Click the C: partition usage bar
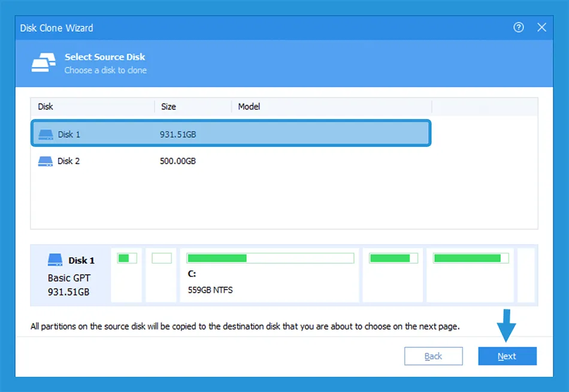Image resolution: width=569 pixels, height=392 pixels. [x=270, y=259]
